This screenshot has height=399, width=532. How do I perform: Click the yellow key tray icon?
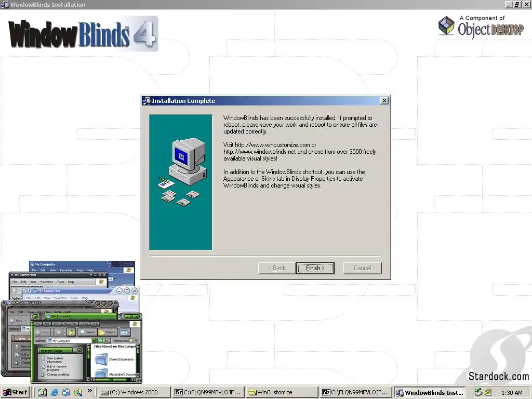488,392
